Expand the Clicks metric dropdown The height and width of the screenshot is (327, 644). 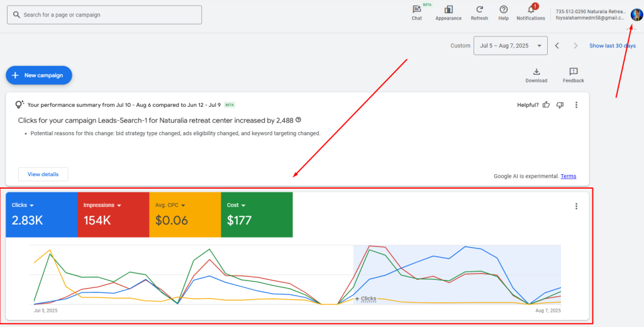coord(31,205)
